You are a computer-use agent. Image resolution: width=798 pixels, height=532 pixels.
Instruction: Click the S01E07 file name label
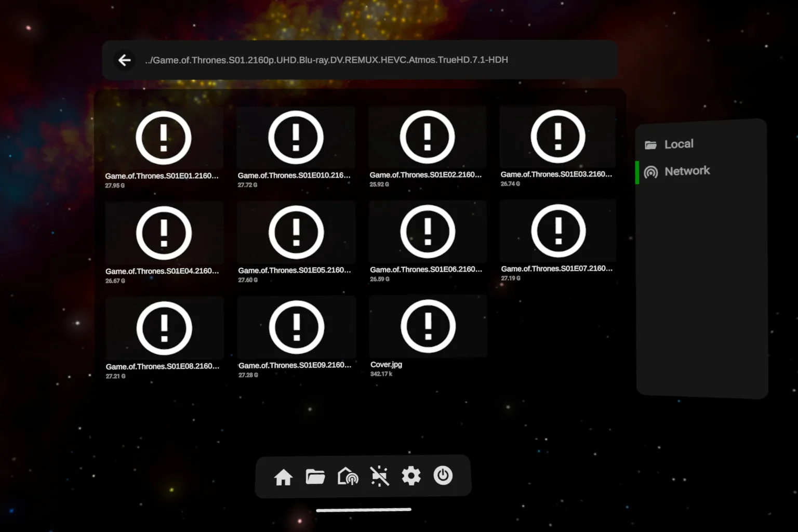(557, 269)
